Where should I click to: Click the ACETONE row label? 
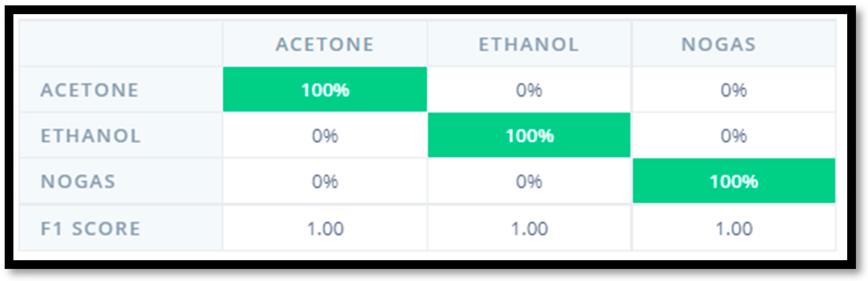click(89, 90)
